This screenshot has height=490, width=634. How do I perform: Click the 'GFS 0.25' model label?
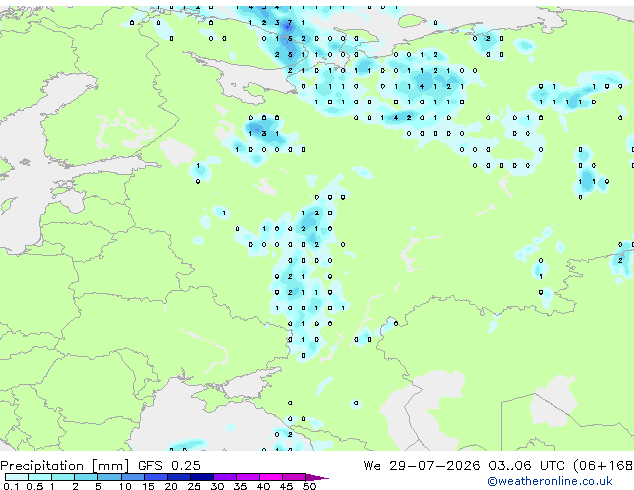pyautogui.click(x=169, y=466)
